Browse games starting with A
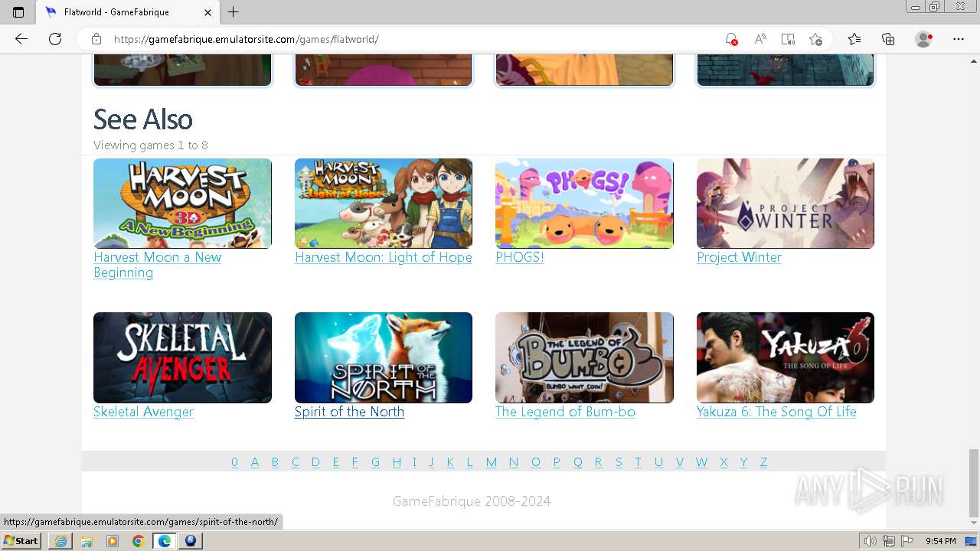 (255, 461)
